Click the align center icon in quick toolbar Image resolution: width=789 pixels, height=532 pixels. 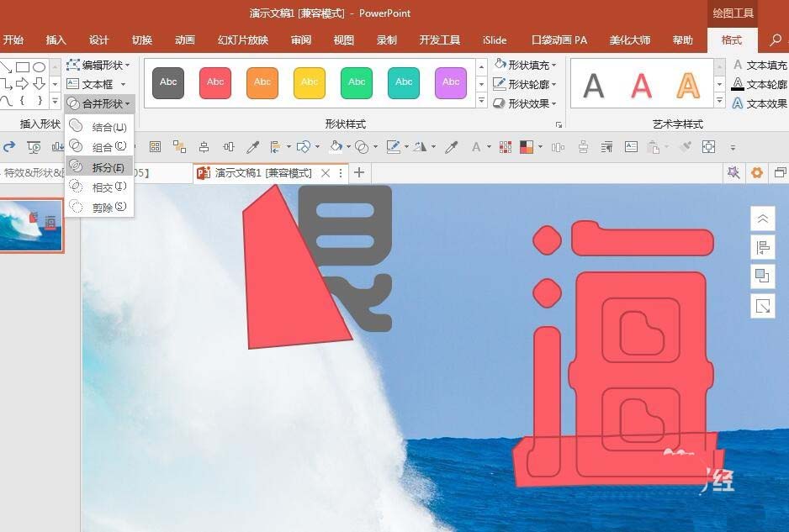[204, 147]
